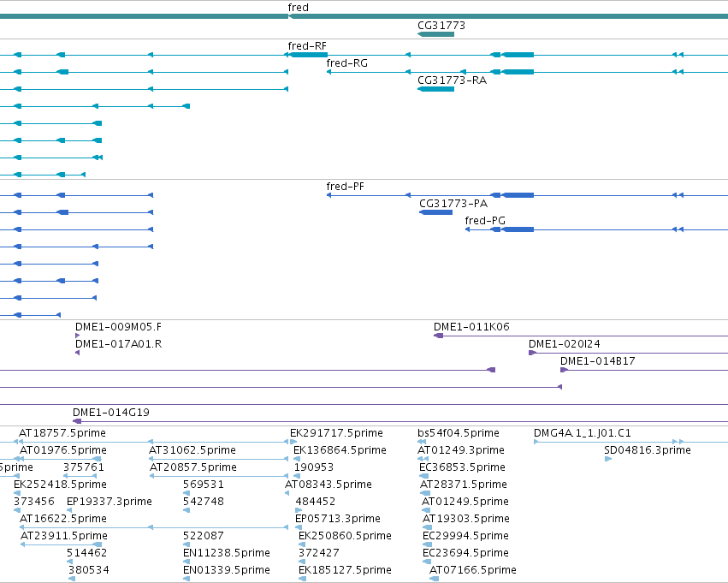Image resolution: width=728 pixels, height=583 pixels.
Task: Click the fred gene label
Action: click(298, 8)
